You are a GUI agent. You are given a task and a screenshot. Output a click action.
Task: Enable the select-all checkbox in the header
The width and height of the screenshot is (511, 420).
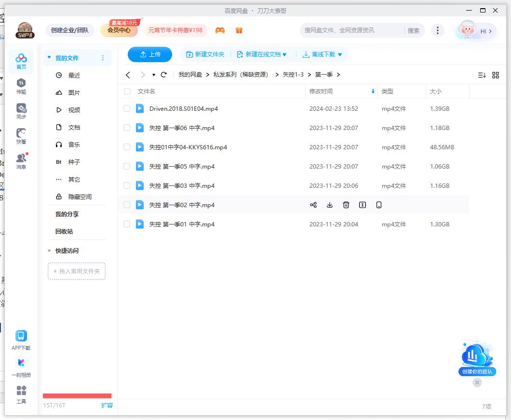coord(126,91)
